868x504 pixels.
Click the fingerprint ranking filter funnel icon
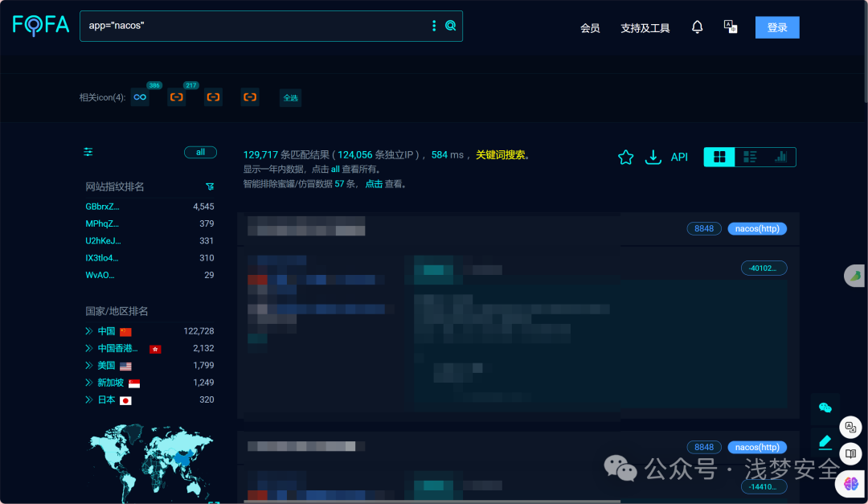210,186
